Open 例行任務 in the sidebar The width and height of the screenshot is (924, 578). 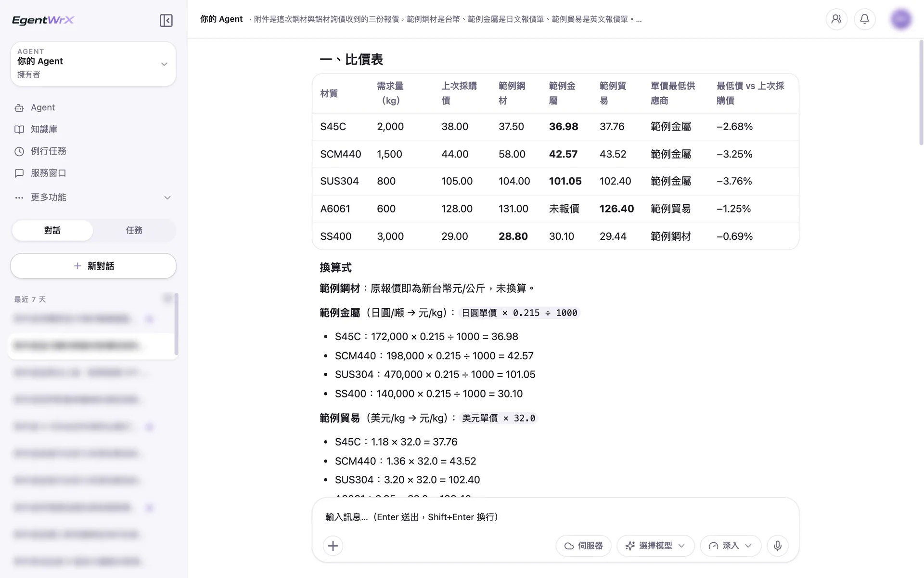point(49,151)
